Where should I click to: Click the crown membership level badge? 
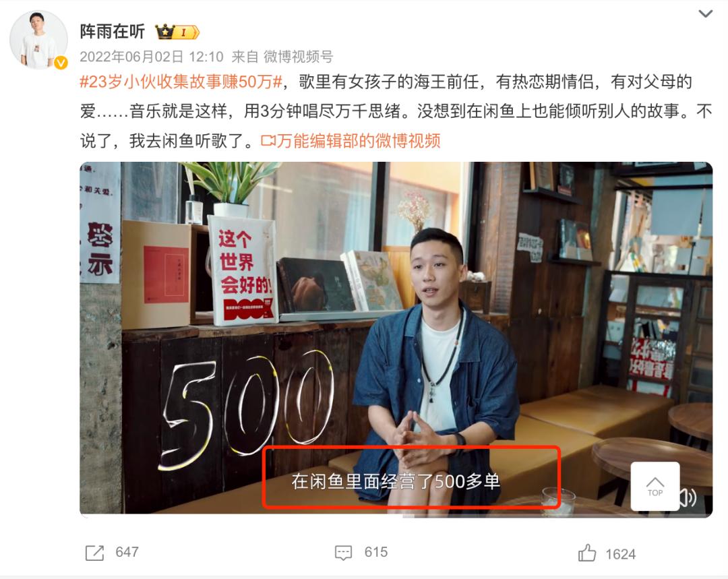point(177,32)
